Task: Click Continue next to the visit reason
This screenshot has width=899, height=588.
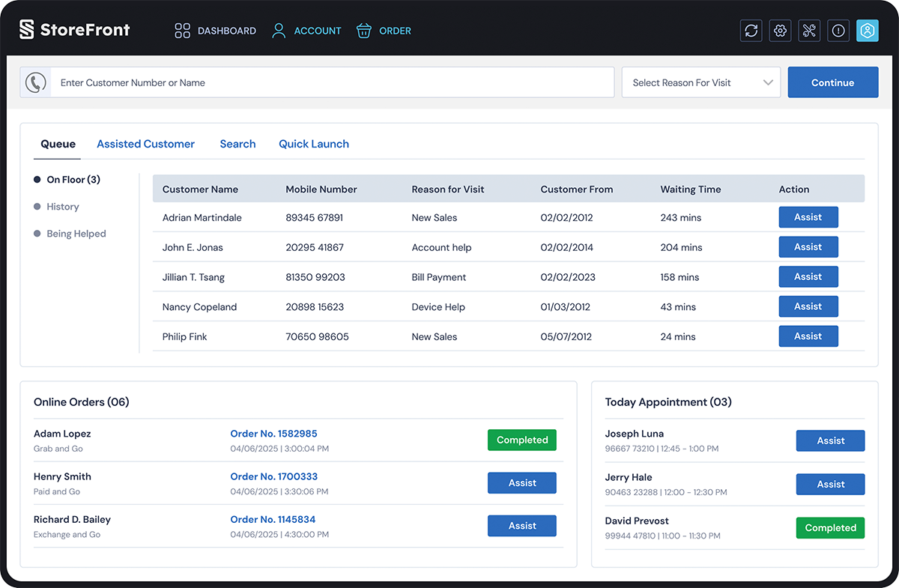Action: (833, 82)
